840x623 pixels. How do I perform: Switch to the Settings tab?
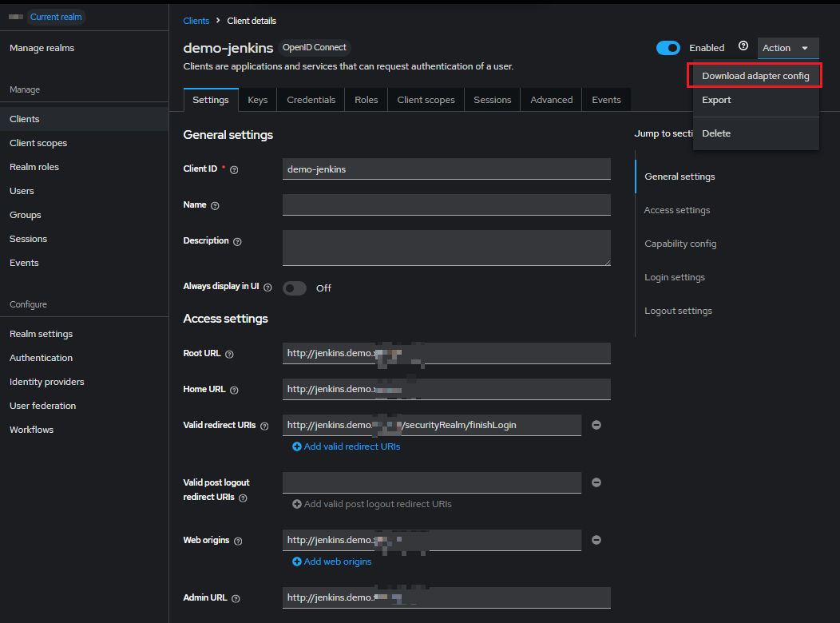click(211, 100)
